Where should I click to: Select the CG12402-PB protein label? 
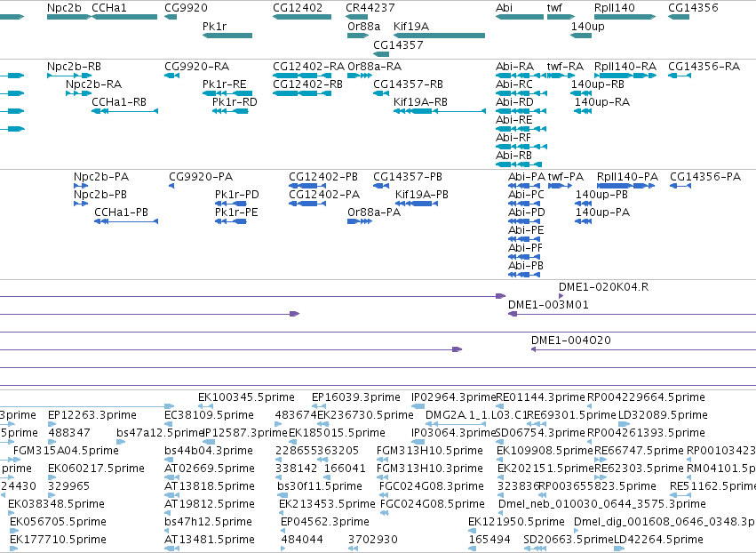pos(323,177)
